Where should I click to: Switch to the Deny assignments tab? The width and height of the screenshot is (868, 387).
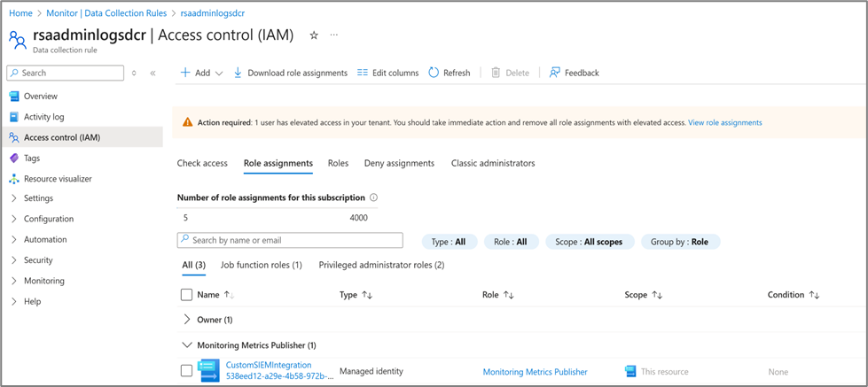click(x=399, y=163)
